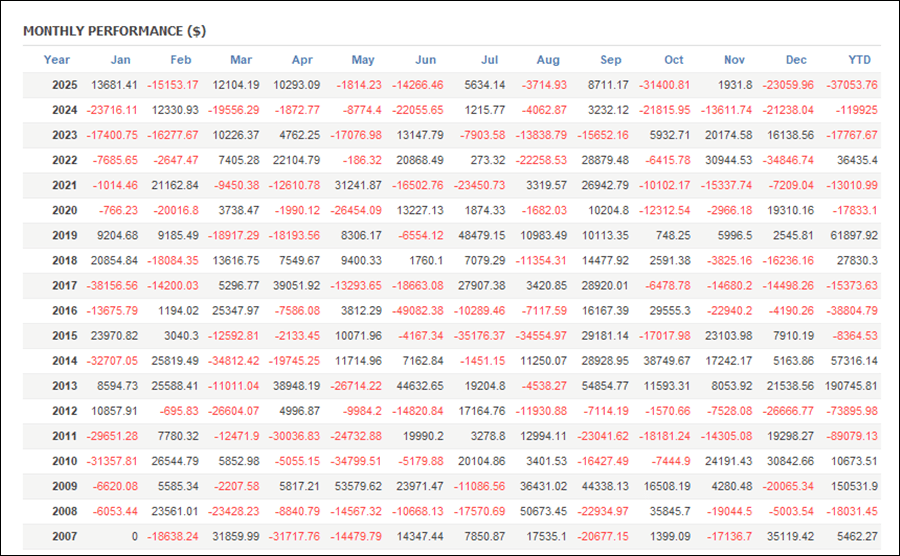Click the Sep column header

click(x=611, y=60)
